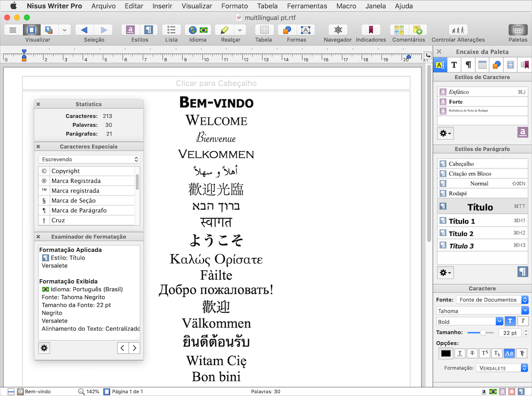Click the Lista toolbar icon
The height and width of the screenshot is (396, 532).
pos(171,30)
